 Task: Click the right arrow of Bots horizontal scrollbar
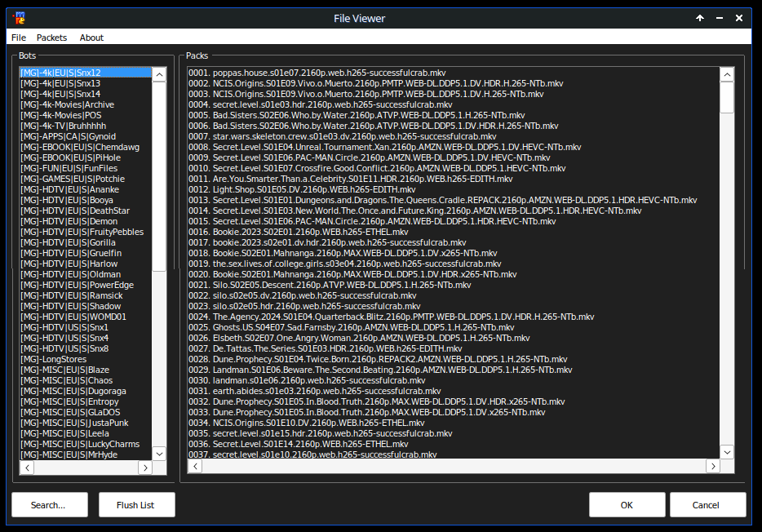pos(145,468)
